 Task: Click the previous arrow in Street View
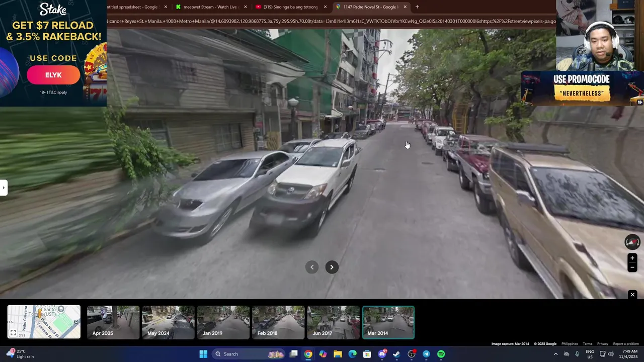coord(312,267)
